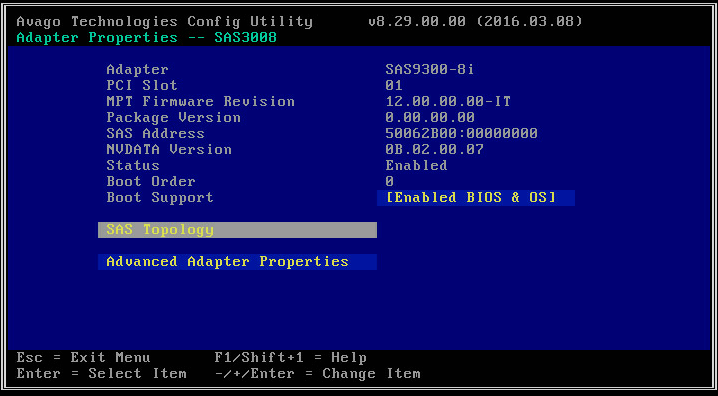Screen dimensions: 718x396
Task: Open the SAS Topology menu item
Action: click(x=237, y=230)
